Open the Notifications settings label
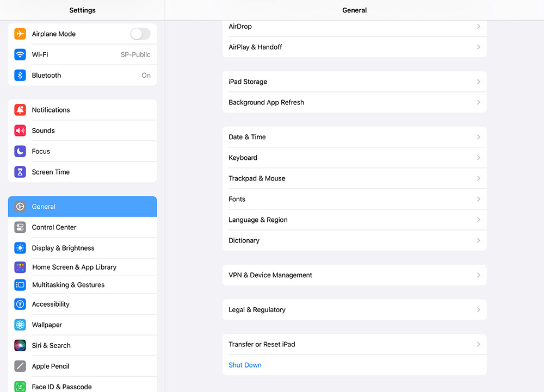Screen dimensions: 544x392 tap(51, 110)
